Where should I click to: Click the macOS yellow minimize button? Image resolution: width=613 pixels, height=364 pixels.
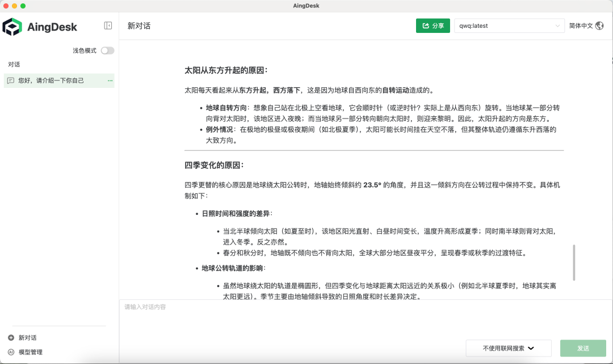[14, 6]
